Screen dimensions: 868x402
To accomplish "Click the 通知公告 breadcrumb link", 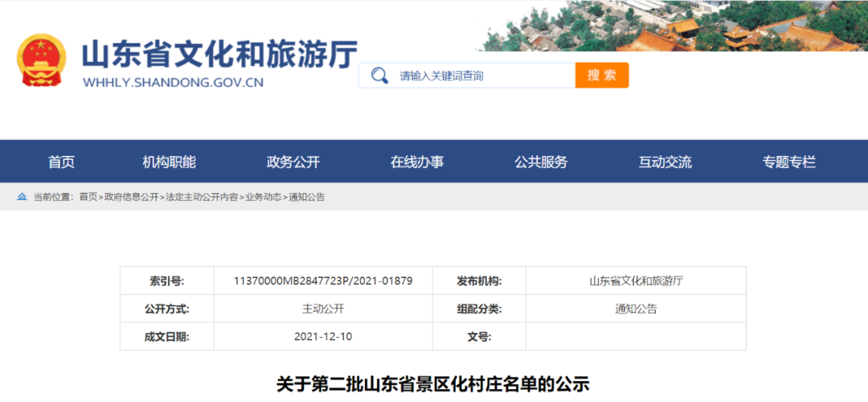I will pyautogui.click(x=307, y=197).
